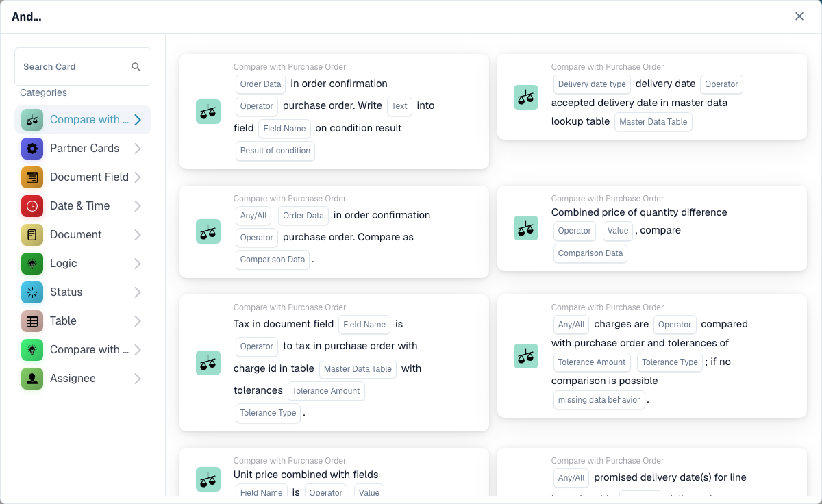Select the Document Field category
Viewport: 822px width, 504px height.
pyautogui.click(x=83, y=177)
